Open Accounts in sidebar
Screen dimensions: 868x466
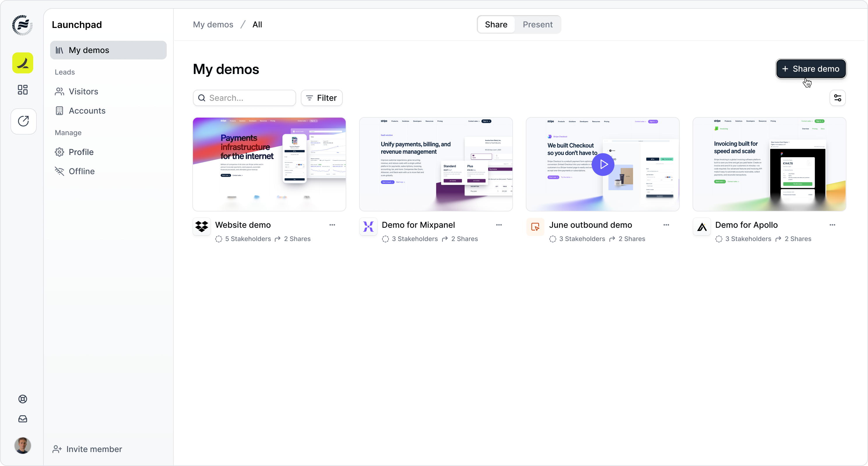[x=87, y=111]
